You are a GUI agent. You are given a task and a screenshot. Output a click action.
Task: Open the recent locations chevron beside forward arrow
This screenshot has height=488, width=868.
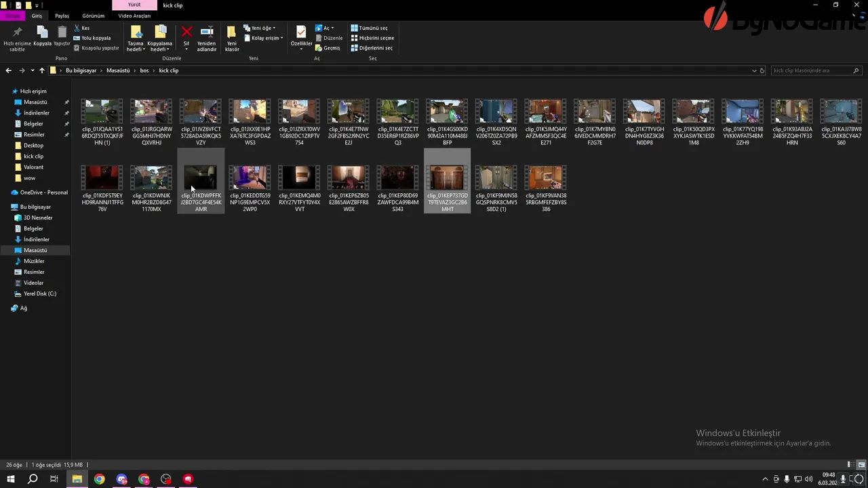(x=32, y=70)
